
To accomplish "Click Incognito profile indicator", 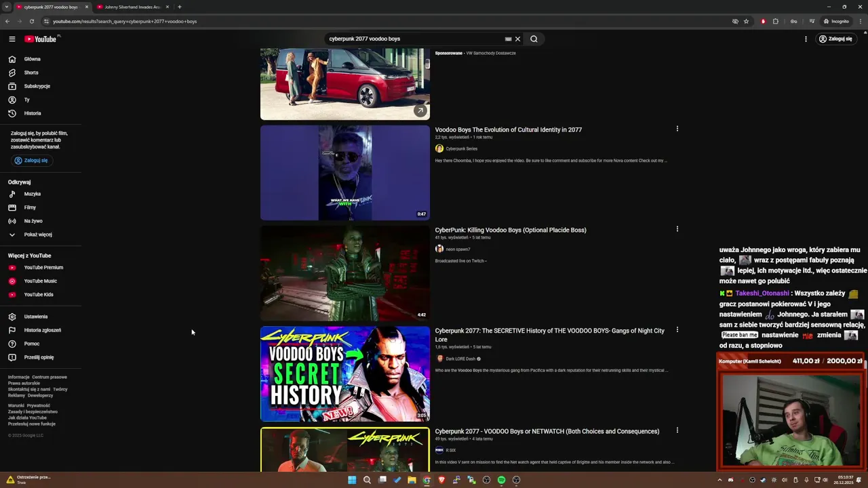I will (836, 21).
